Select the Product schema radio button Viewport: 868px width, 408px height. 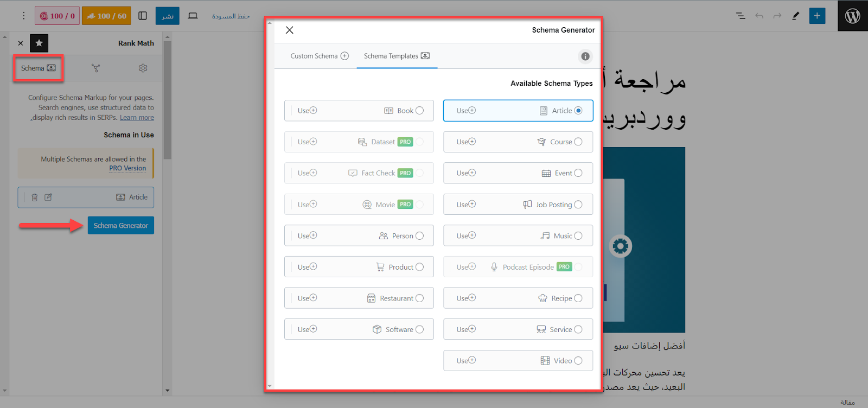[419, 267]
